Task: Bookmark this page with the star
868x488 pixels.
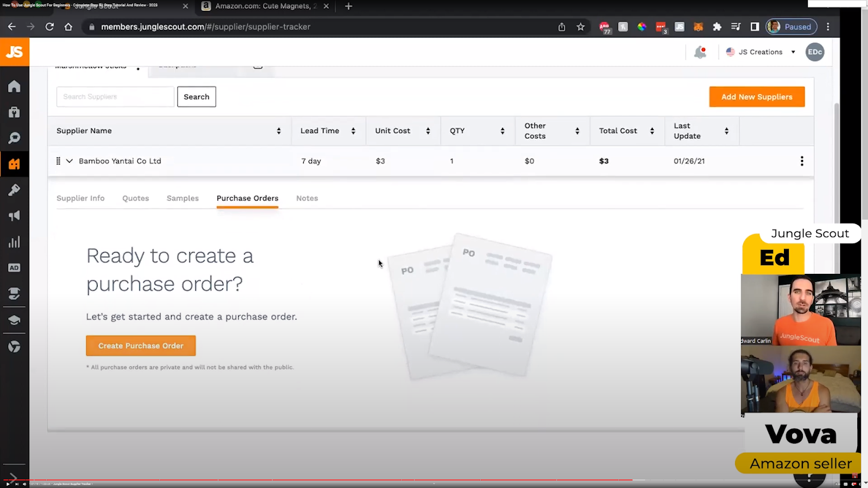Action: pos(580,27)
